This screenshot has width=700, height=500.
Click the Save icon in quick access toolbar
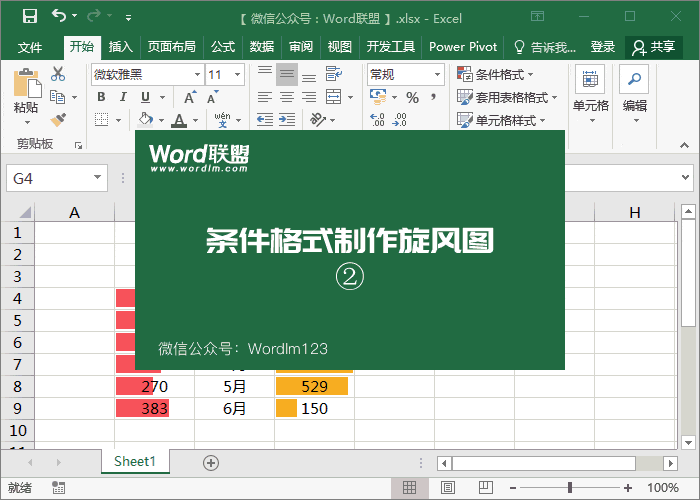point(30,17)
